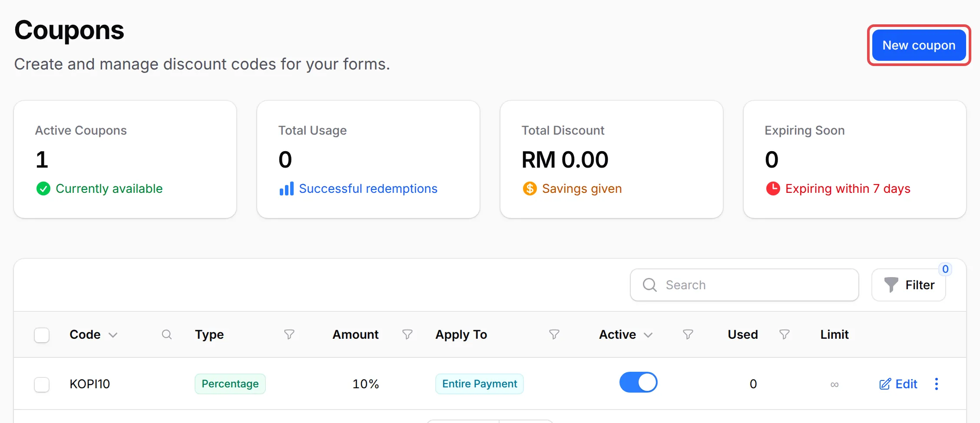Screen dimensions: 980x423
Task: Check the KOPI10 row checkbox
Action: click(x=42, y=384)
